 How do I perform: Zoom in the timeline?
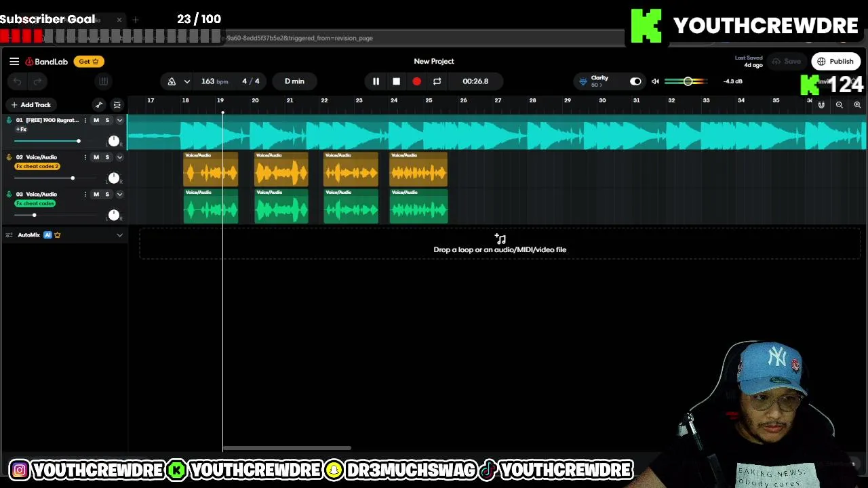coord(857,105)
